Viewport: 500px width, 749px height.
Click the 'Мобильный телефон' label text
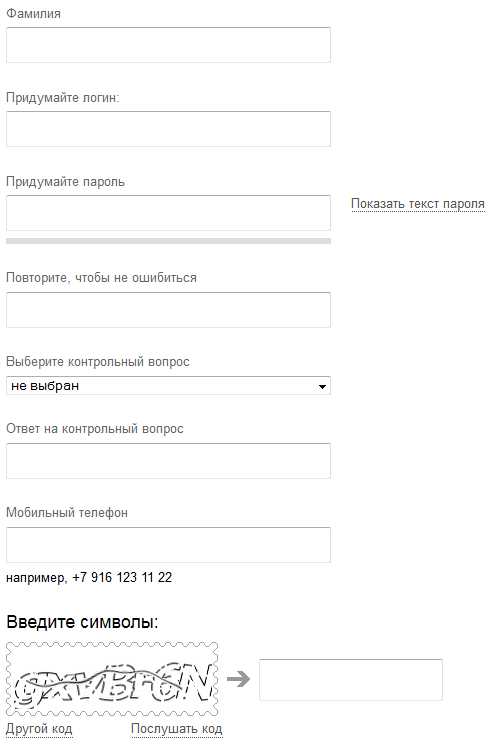[67, 513]
